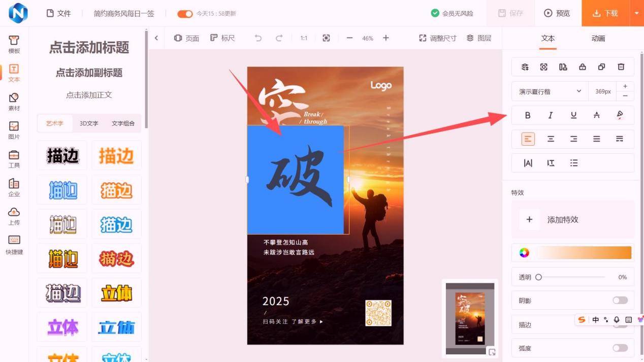The image size is (644, 362).
Task: Click the Bold formatting icon
Action: [528, 115]
